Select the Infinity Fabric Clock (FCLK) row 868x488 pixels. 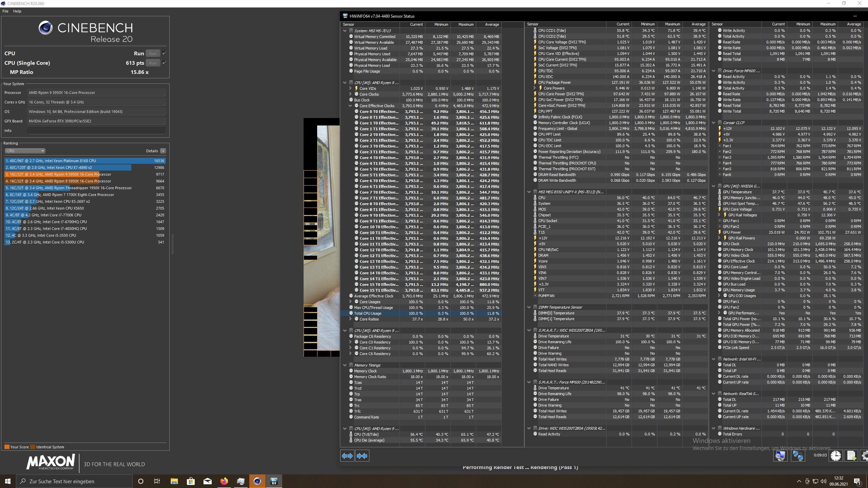616,117
